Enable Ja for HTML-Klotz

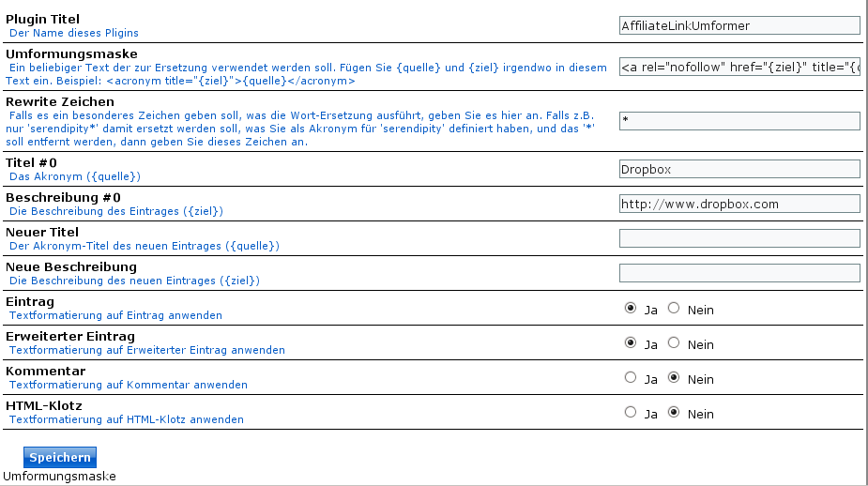tap(631, 412)
